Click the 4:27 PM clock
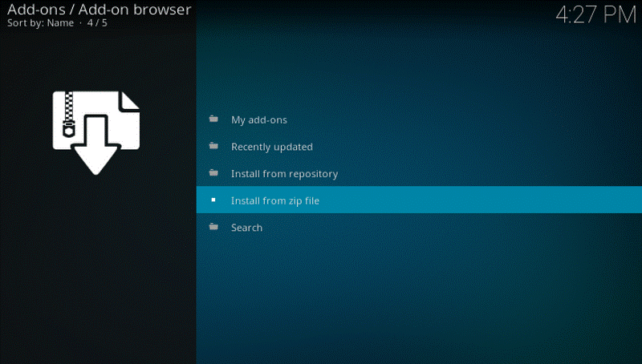This screenshot has width=642, height=364. click(x=594, y=16)
